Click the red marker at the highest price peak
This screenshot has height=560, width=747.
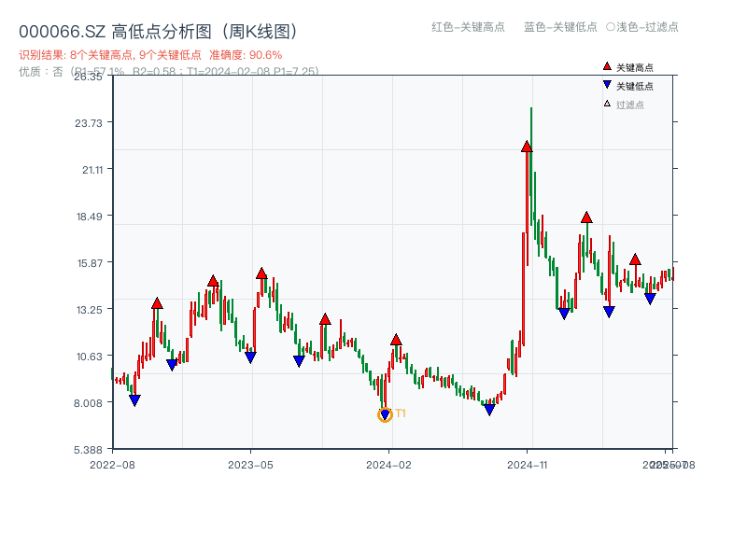click(527, 147)
